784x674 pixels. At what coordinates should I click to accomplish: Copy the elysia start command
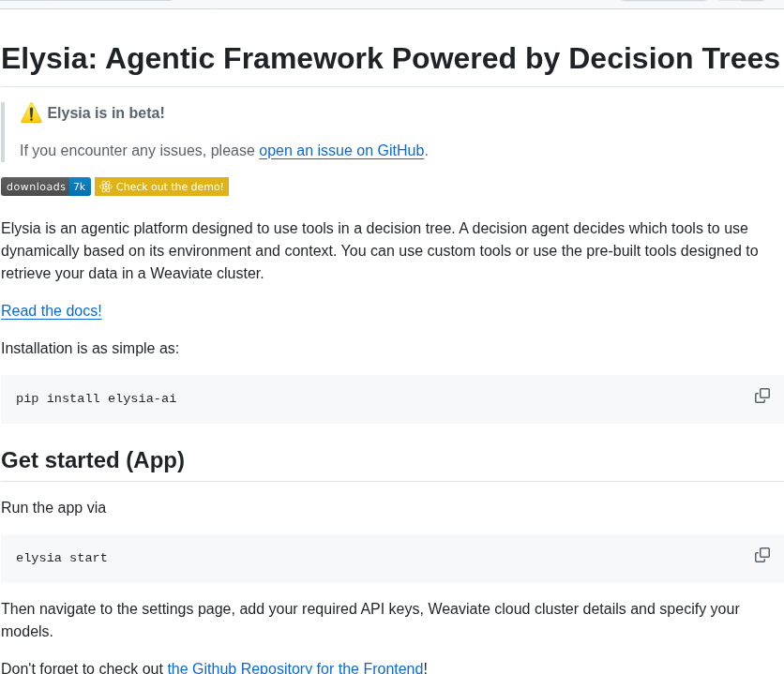(x=762, y=555)
